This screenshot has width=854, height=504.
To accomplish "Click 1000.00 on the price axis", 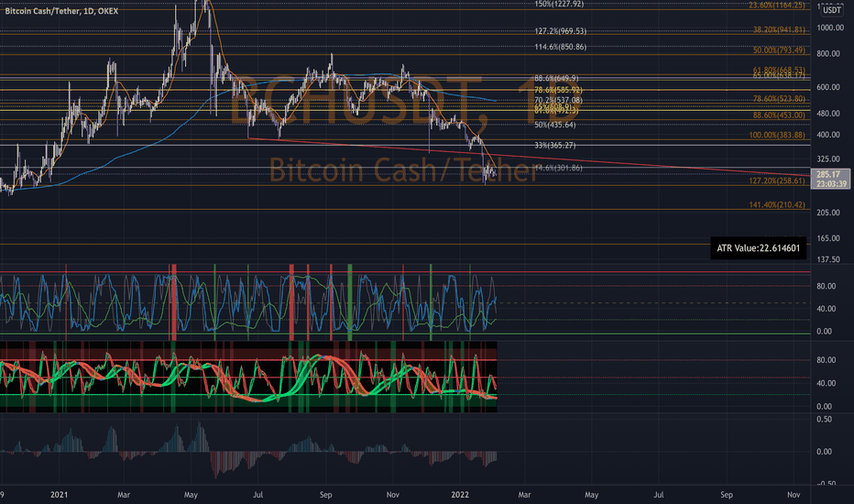I will pos(830,27).
